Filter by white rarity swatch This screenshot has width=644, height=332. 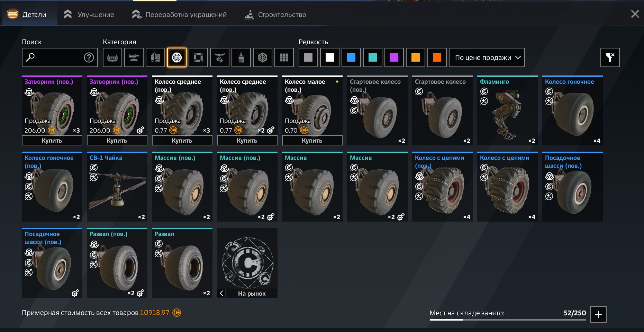pyautogui.click(x=330, y=57)
